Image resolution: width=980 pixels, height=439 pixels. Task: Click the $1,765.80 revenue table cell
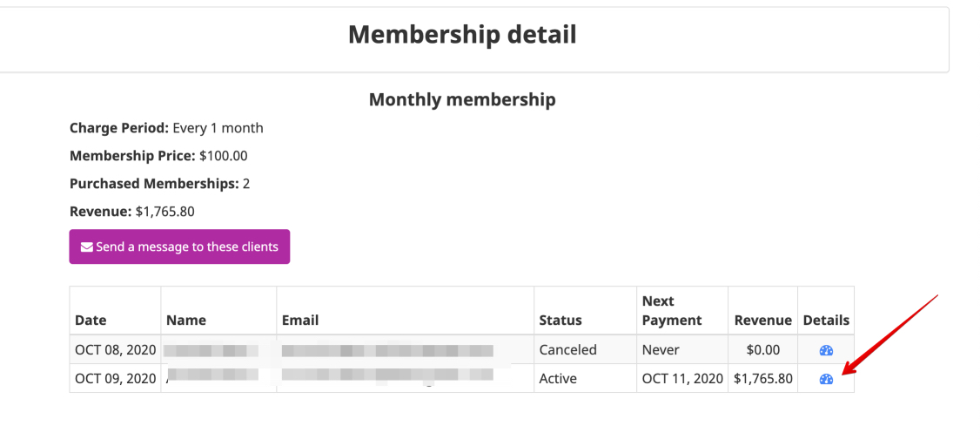pos(763,378)
